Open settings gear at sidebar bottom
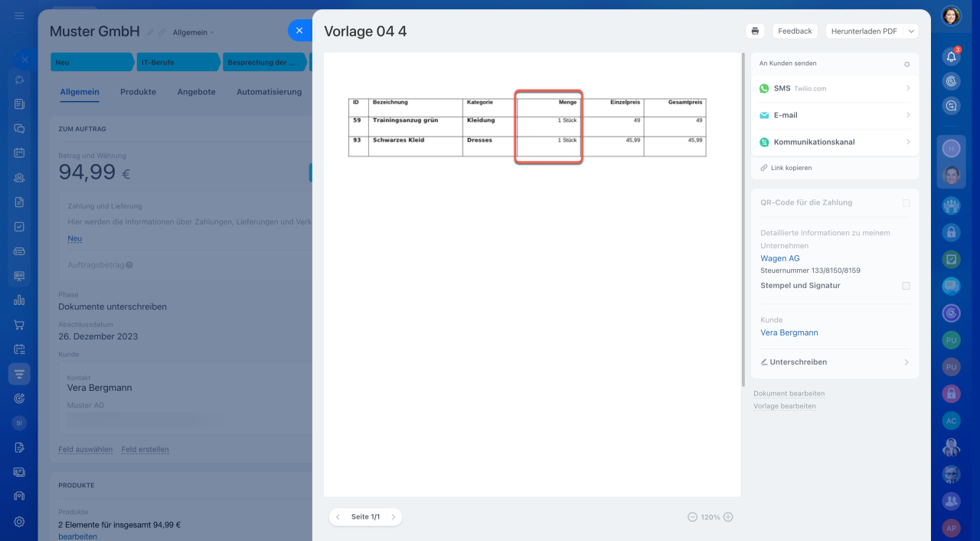Viewport: 980px width, 541px height. [x=19, y=521]
